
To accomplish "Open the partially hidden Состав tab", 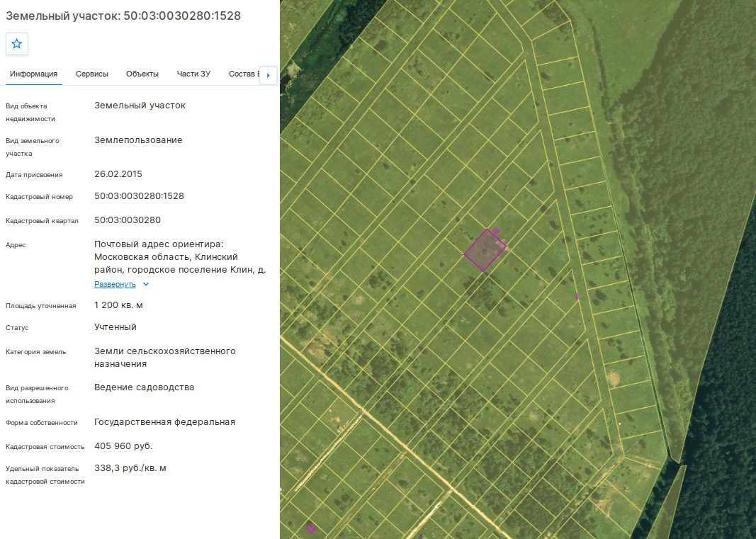I will [244, 74].
